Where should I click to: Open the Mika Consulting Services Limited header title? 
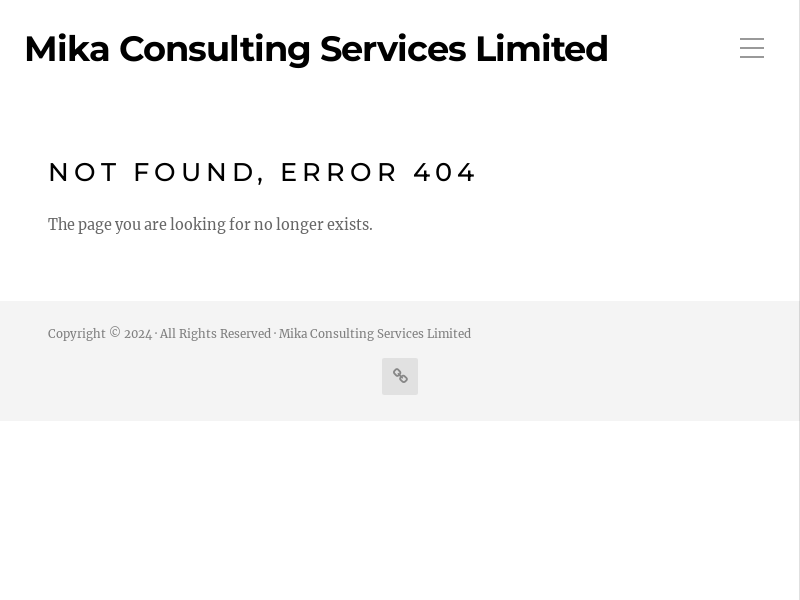pos(316,49)
